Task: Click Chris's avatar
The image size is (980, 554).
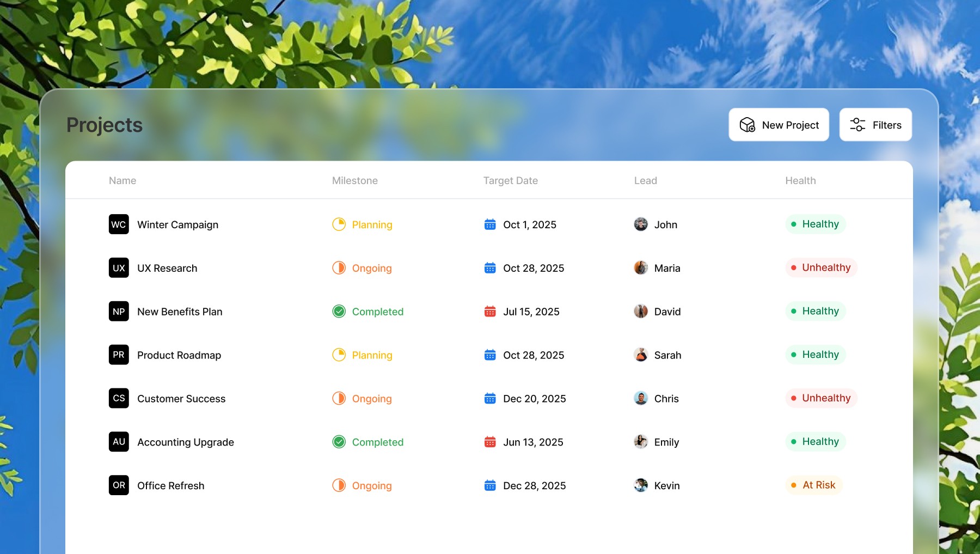Action: point(641,399)
